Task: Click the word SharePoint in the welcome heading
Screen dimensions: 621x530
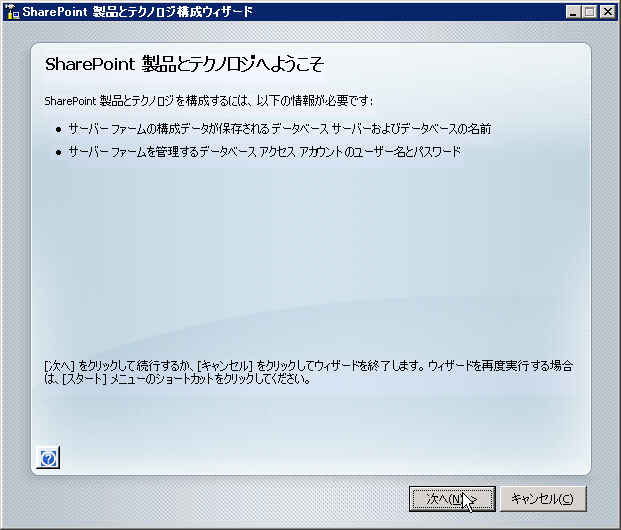Action: (x=82, y=64)
